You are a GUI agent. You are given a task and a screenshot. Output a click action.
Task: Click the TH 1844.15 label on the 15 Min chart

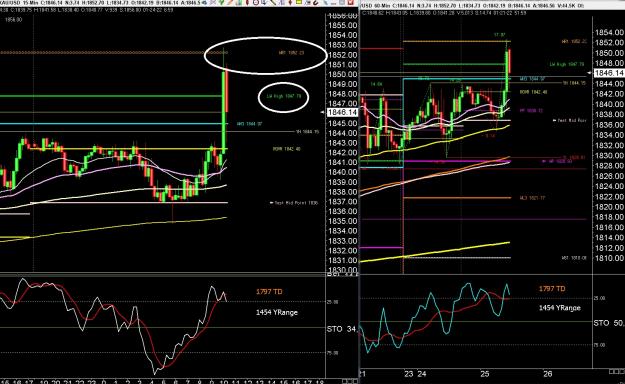307,132
